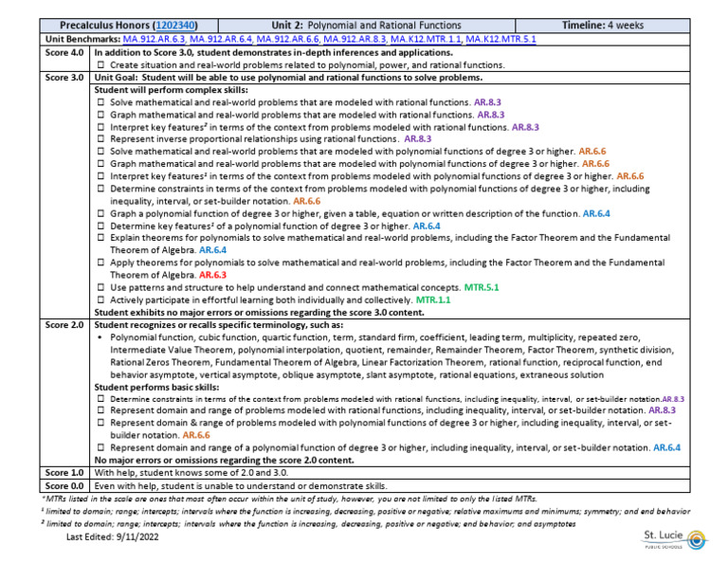Check the box for creating real-world problems

(x=100, y=65)
